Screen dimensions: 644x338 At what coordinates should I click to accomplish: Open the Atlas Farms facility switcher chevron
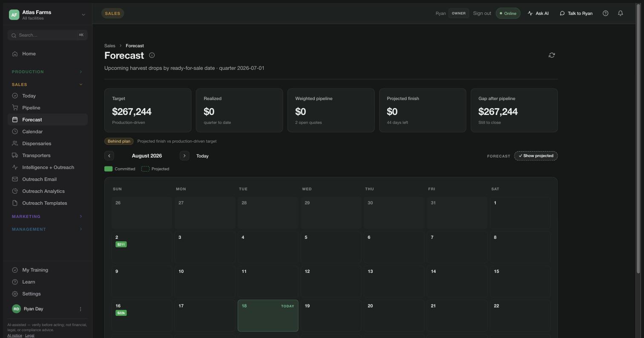(x=83, y=15)
